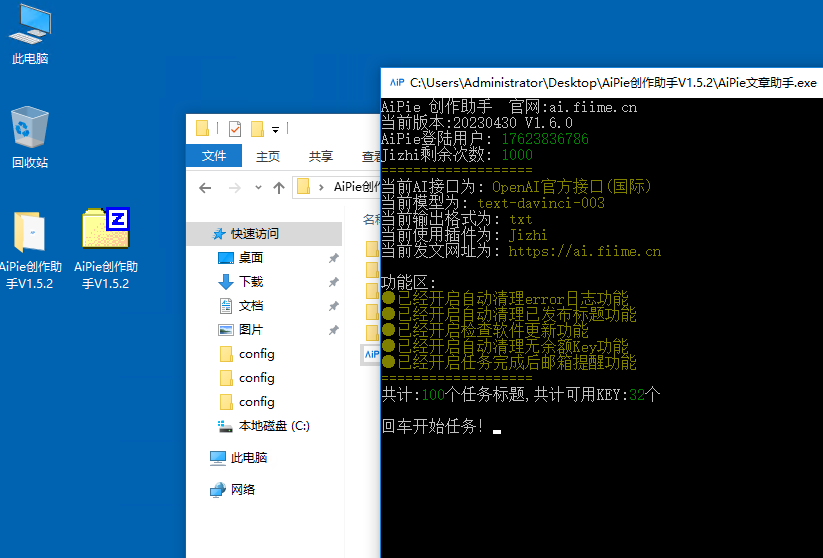This screenshot has height=558, width=823.
Task: Select the AiPie创作助手V1.5.2 plain folder on desktop
Action: click(30, 250)
